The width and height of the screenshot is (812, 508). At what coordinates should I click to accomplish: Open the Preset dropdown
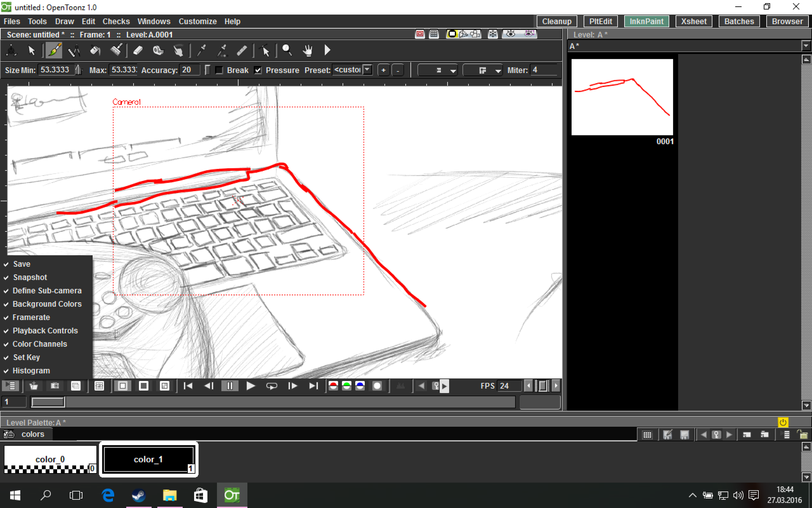coord(367,69)
